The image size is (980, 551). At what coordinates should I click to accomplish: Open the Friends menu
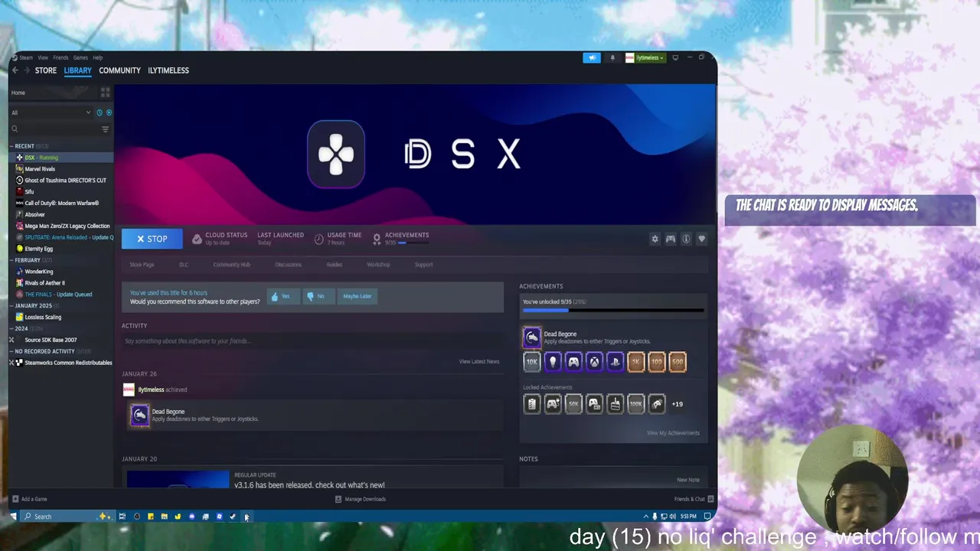click(60, 57)
